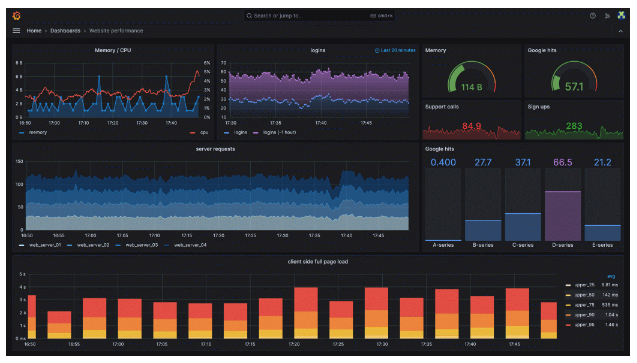
Task: Click the logins (-1 hour) purple swatch
Action: coord(256,133)
